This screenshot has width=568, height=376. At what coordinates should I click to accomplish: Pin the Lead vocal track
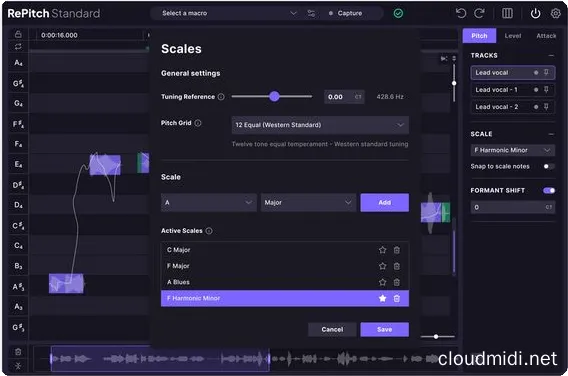click(x=546, y=72)
